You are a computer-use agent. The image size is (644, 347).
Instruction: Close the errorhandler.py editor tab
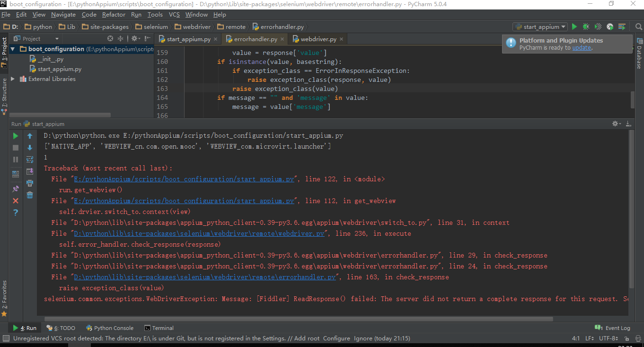click(282, 39)
